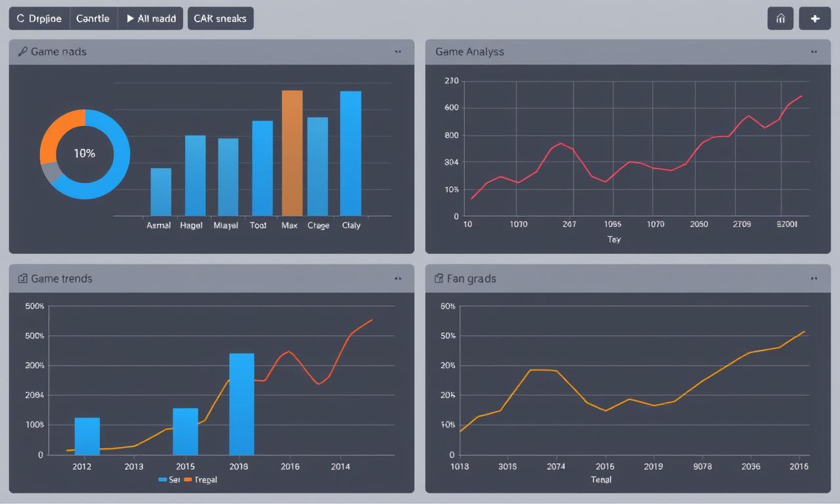Click the orange Trepal legend swatch
Viewport: 840px width, 504px height.
point(188,480)
